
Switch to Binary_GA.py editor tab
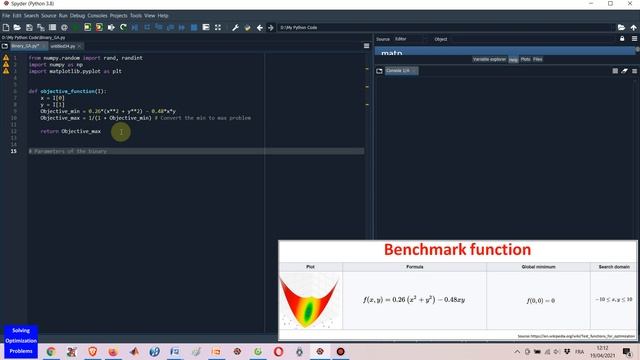[28, 46]
